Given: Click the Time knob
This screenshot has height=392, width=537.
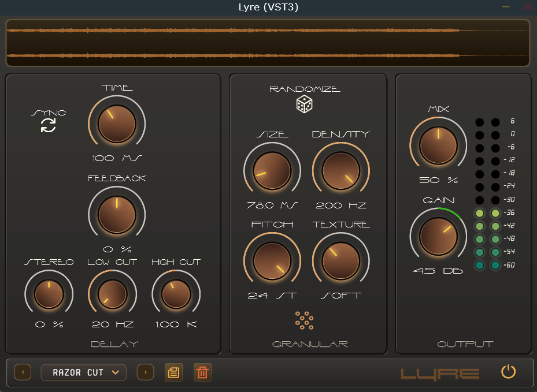Looking at the screenshot, I should click(117, 124).
